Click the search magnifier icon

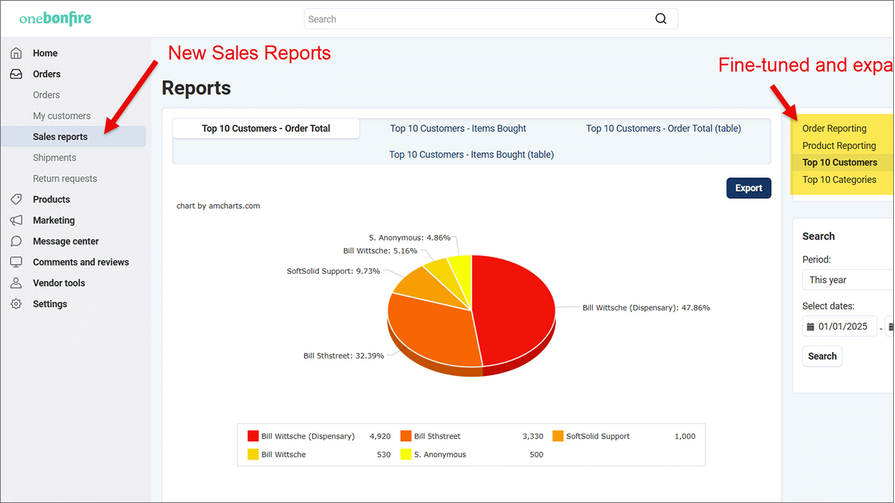(x=660, y=19)
